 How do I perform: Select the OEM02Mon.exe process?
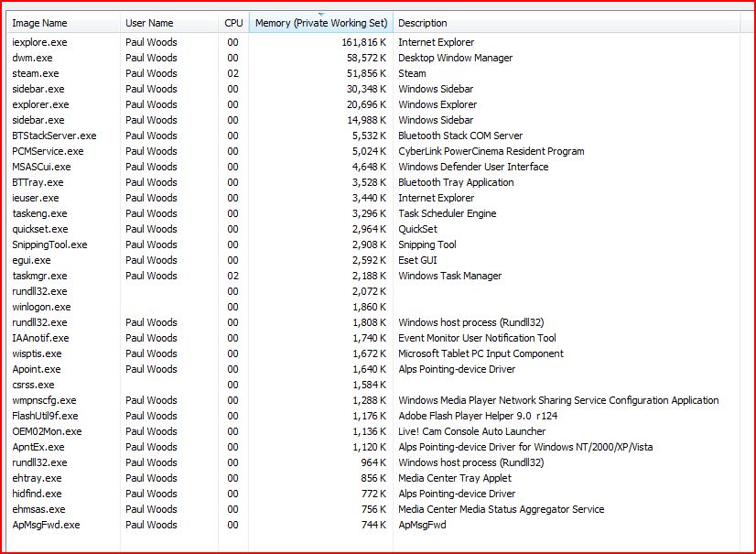pos(47,431)
